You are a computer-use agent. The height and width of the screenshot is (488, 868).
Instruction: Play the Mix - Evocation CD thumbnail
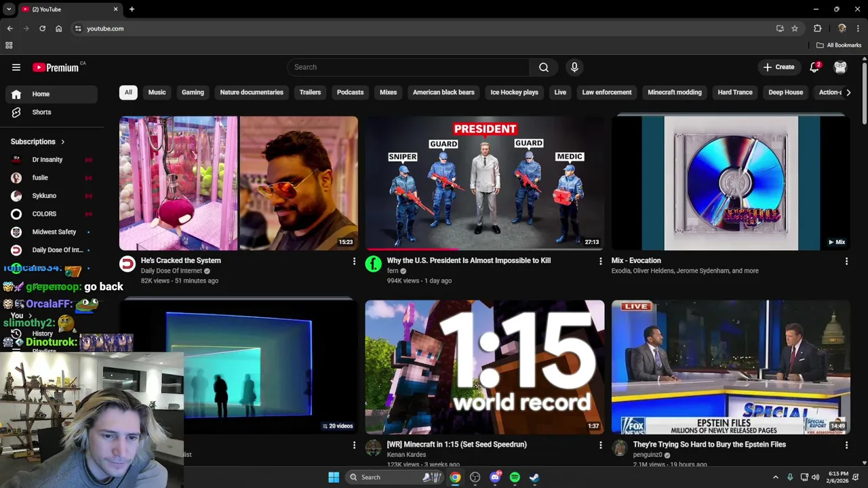(x=730, y=183)
